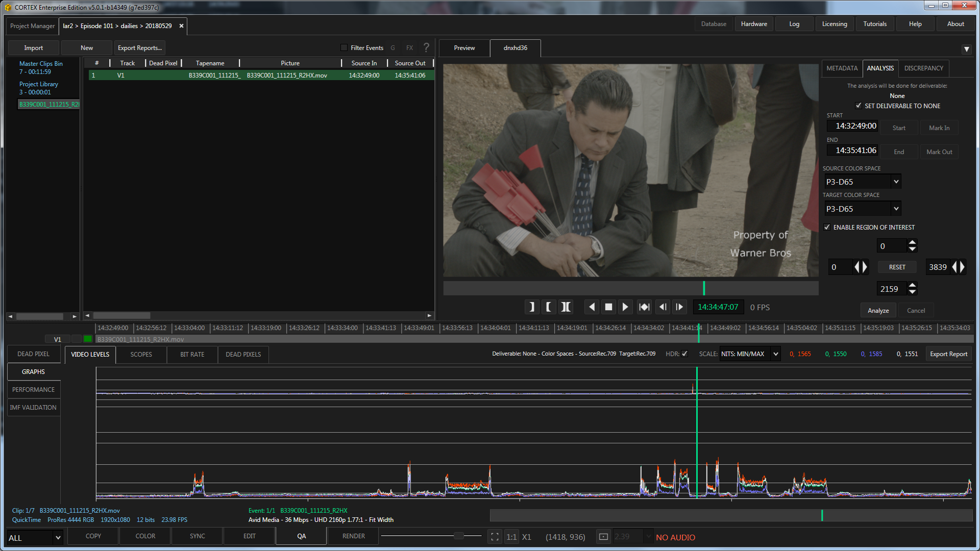Image resolution: width=980 pixels, height=551 pixels.
Task: Reset the region of interest
Action: tap(897, 267)
